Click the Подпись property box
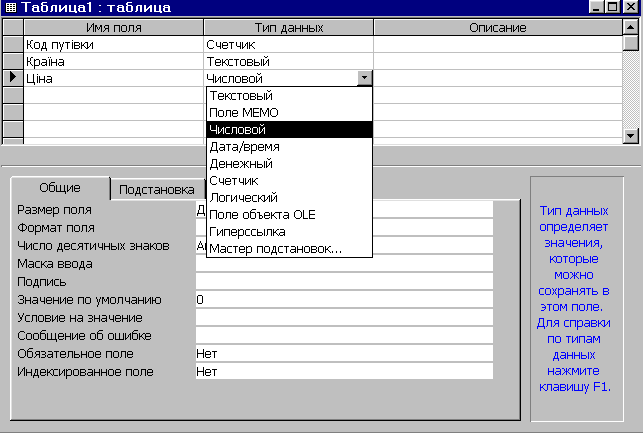The height and width of the screenshot is (433, 643). tap(344, 282)
